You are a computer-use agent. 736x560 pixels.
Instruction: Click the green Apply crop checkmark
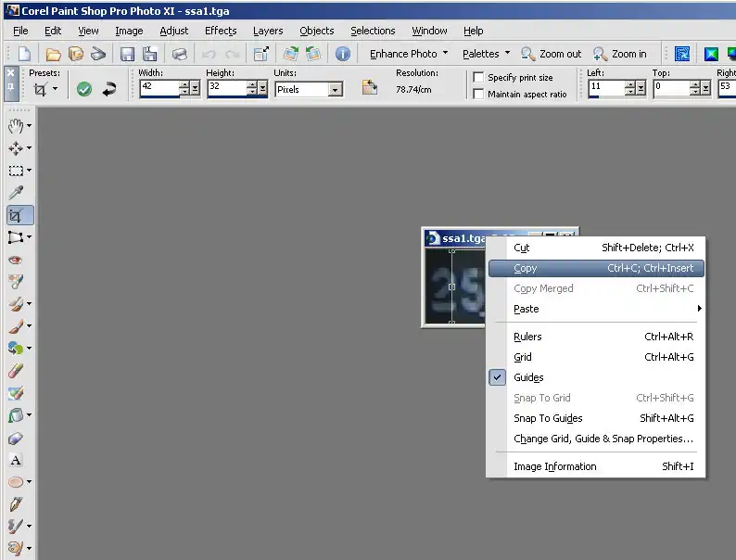tap(84, 89)
